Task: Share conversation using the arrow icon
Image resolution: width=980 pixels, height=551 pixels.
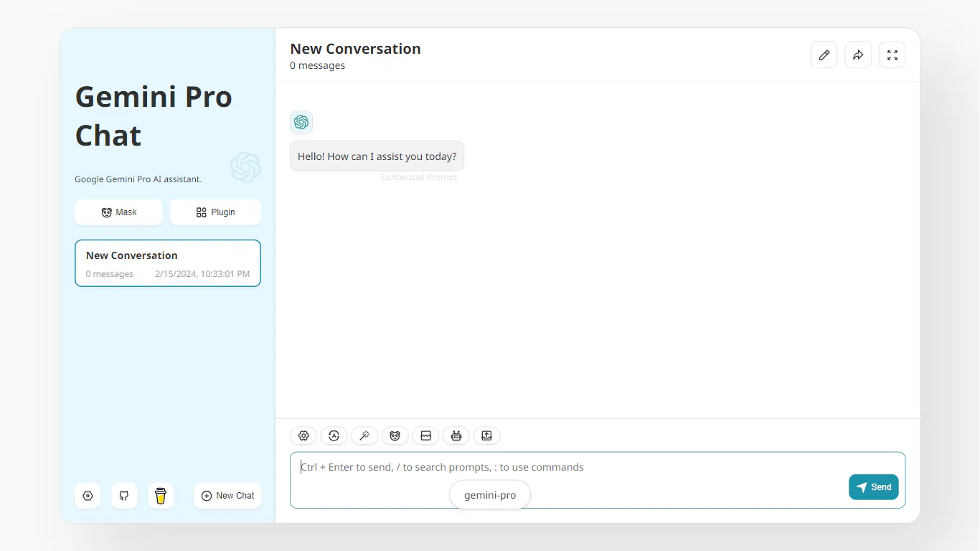Action: click(858, 55)
